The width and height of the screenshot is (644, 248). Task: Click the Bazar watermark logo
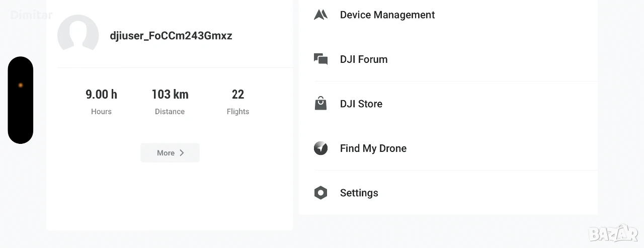(613, 233)
